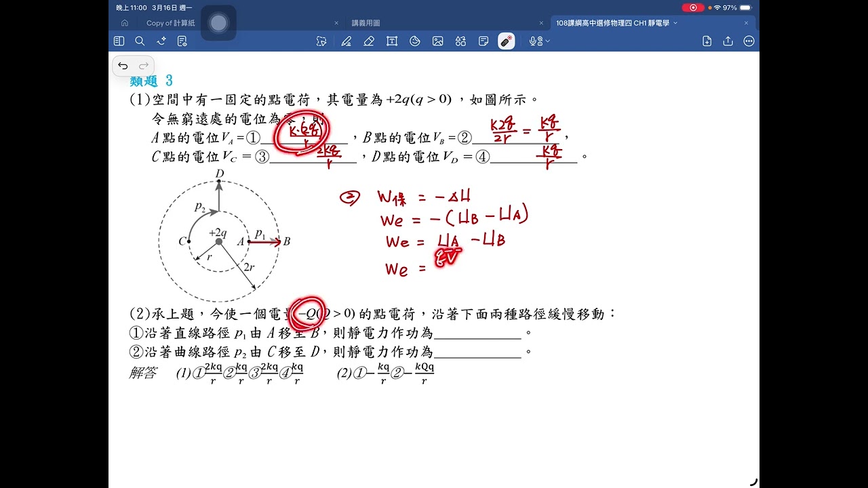Image resolution: width=868 pixels, height=488 pixels.
Task: Switch to 講義用圖 tab
Action: (366, 23)
